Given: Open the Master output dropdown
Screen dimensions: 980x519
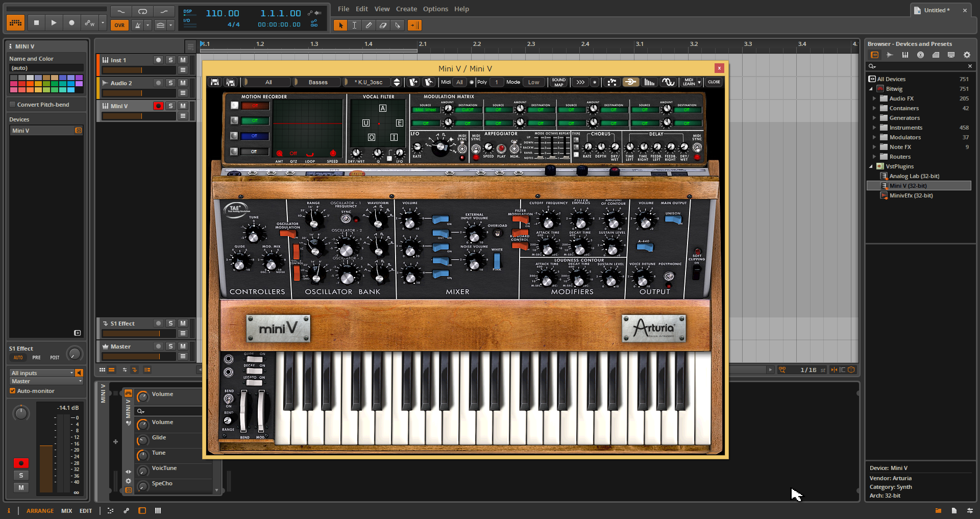Looking at the screenshot, I should pos(46,381).
